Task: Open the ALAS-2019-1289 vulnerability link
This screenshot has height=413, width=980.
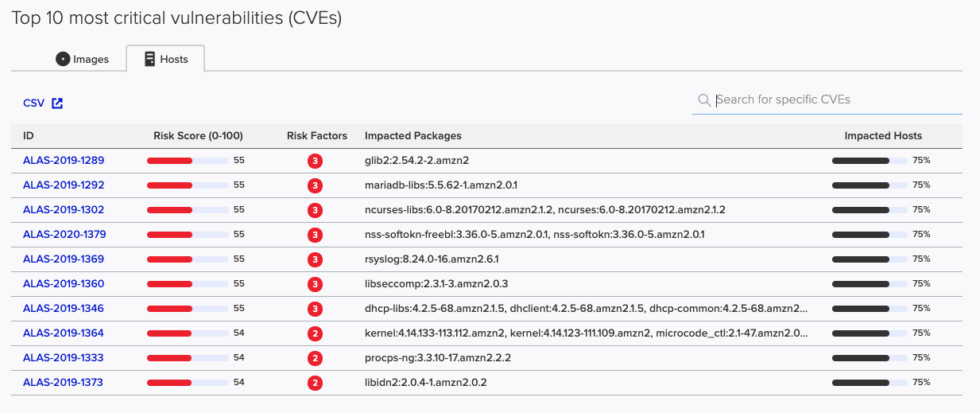Action: (64, 161)
